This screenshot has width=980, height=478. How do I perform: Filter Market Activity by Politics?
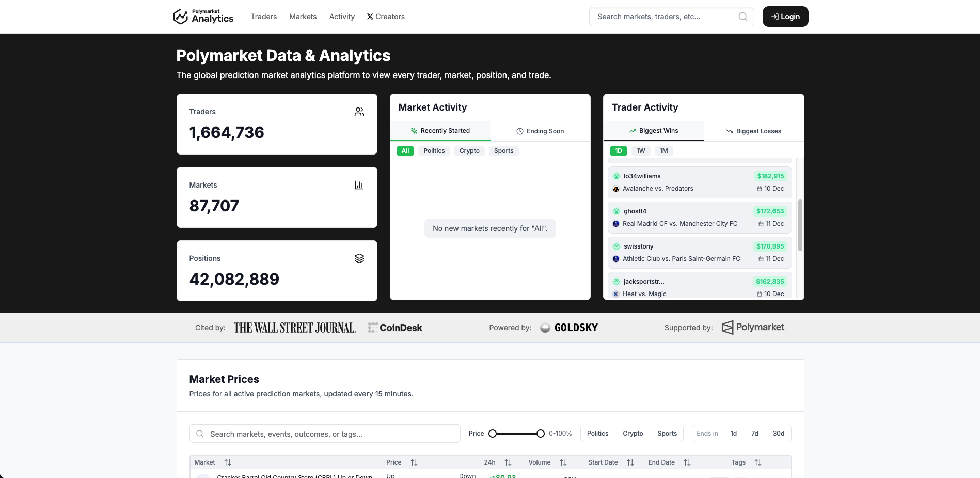click(434, 151)
